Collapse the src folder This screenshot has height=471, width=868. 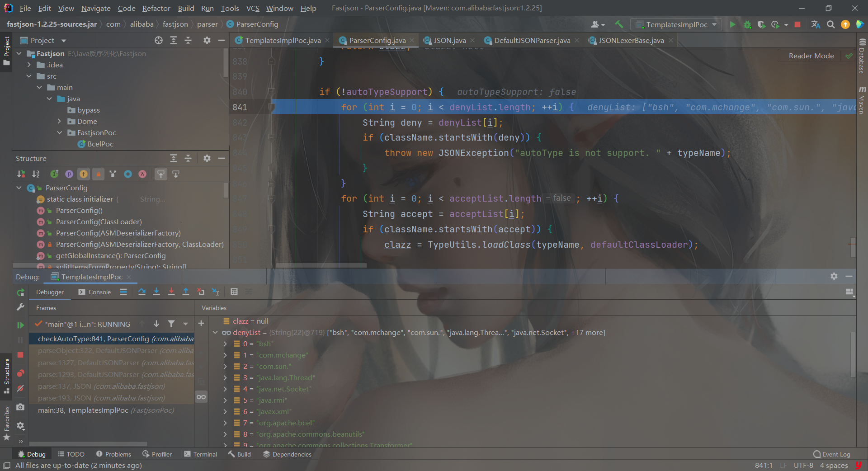point(29,76)
